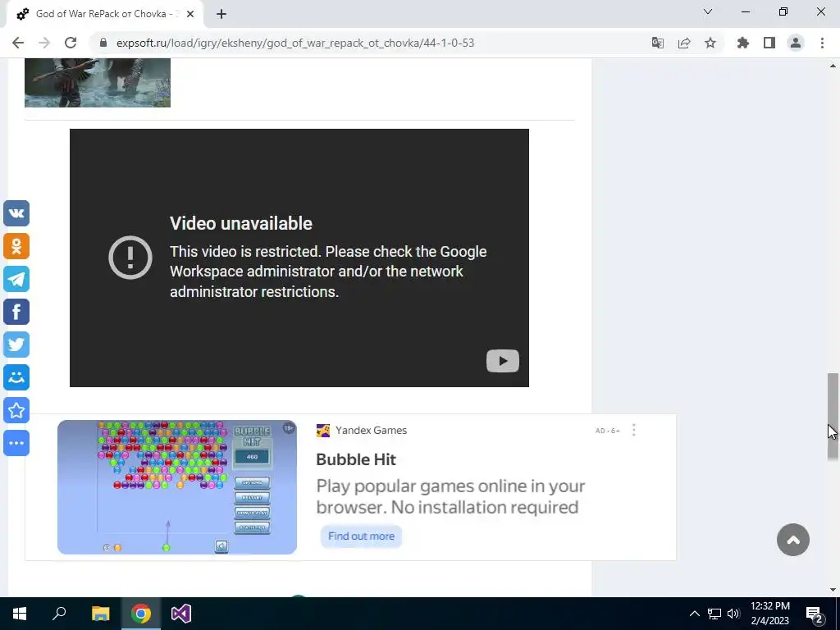Image resolution: width=840 pixels, height=630 pixels.
Task: Click the page vertical scrollbar thumb
Action: [x=833, y=416]
